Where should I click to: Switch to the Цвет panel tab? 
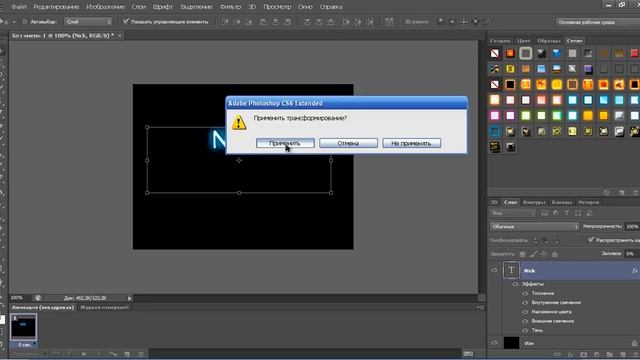523,41
